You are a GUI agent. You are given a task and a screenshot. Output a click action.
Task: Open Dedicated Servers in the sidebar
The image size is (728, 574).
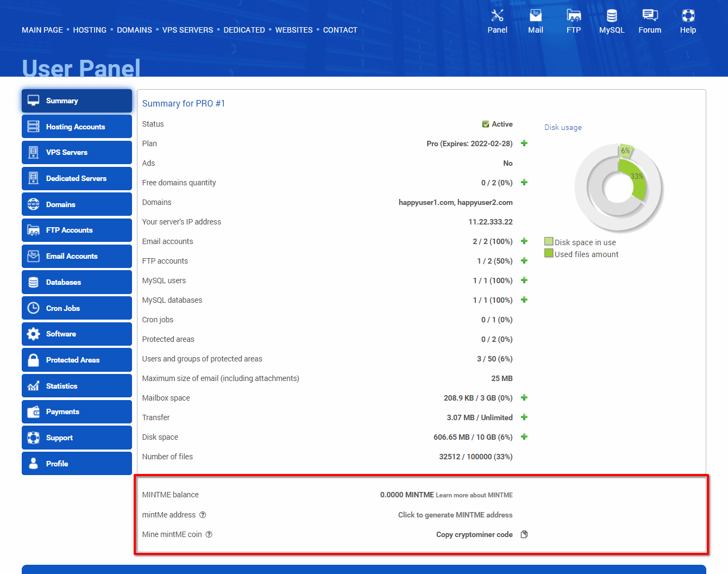[77, 178]
